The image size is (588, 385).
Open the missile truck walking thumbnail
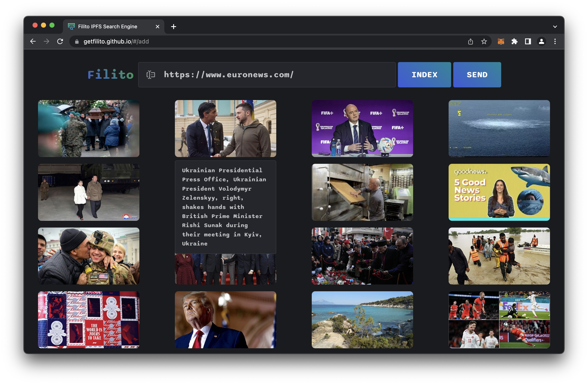[x=89, y=192]
